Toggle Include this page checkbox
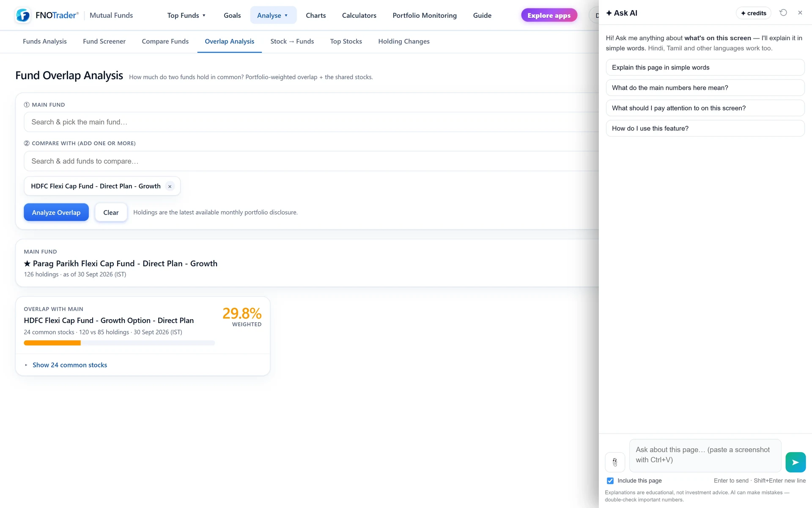812x508 pixels. (x=610, y=480)
